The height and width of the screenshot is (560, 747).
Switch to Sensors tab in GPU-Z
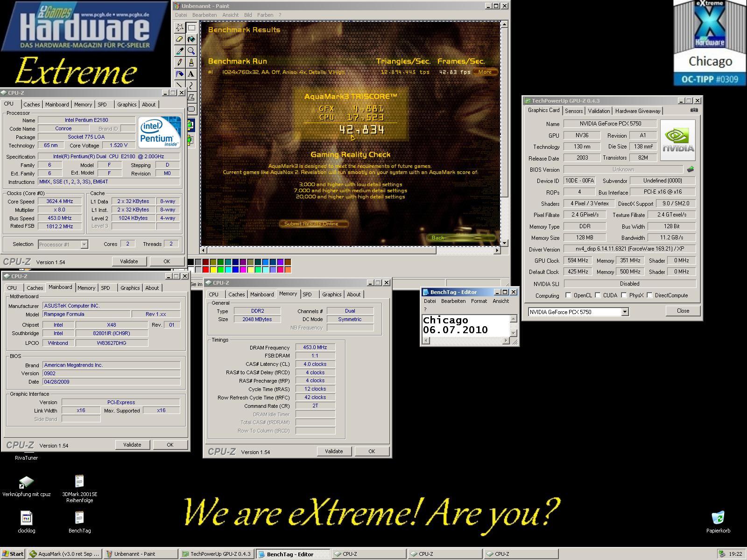[x=574, y=111]
